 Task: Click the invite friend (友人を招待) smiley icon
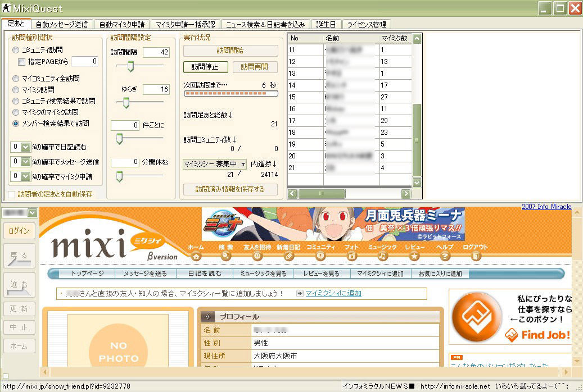pyautogui.click(x=257, y=256)
